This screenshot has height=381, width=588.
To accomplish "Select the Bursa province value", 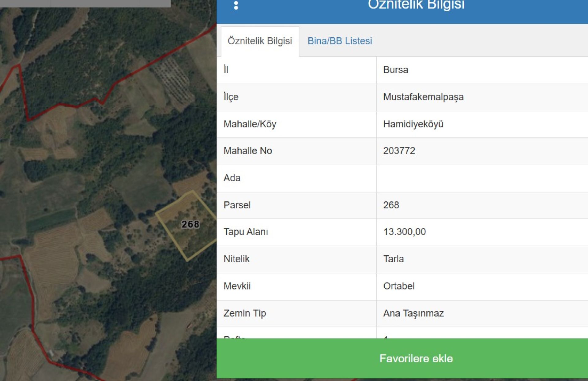I will point(395,70).
